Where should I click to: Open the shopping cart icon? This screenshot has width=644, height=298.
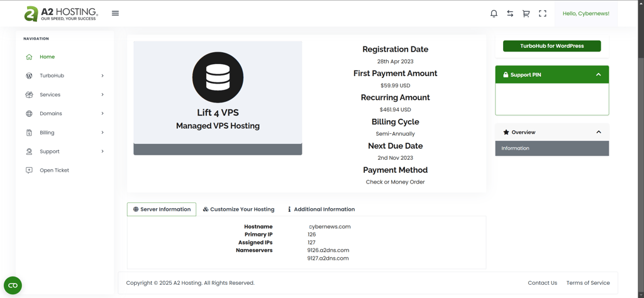[526, 14]
